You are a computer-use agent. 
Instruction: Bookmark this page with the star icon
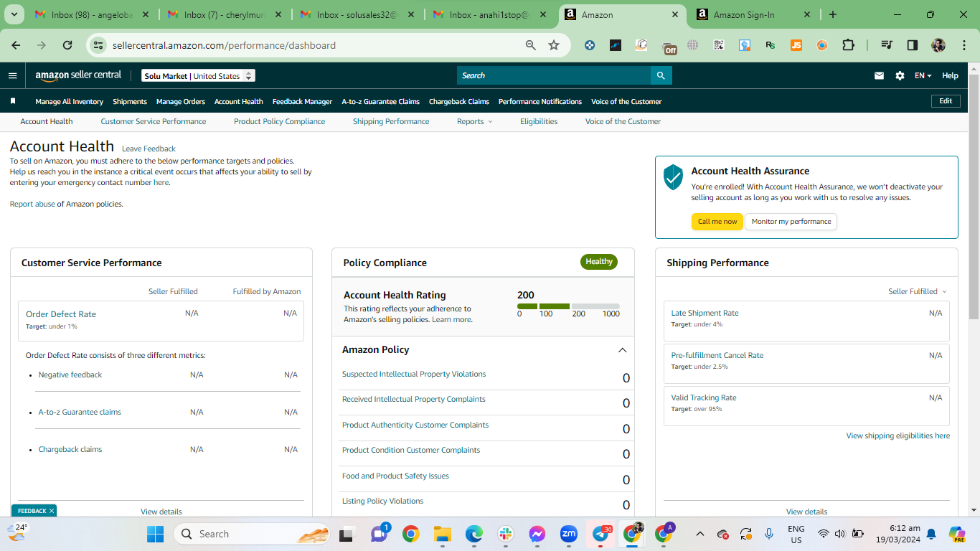[x=554, y=45]
